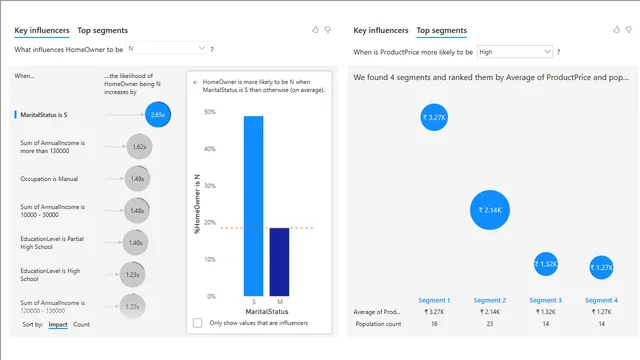Open Segment 1 link

click(434, 300)
